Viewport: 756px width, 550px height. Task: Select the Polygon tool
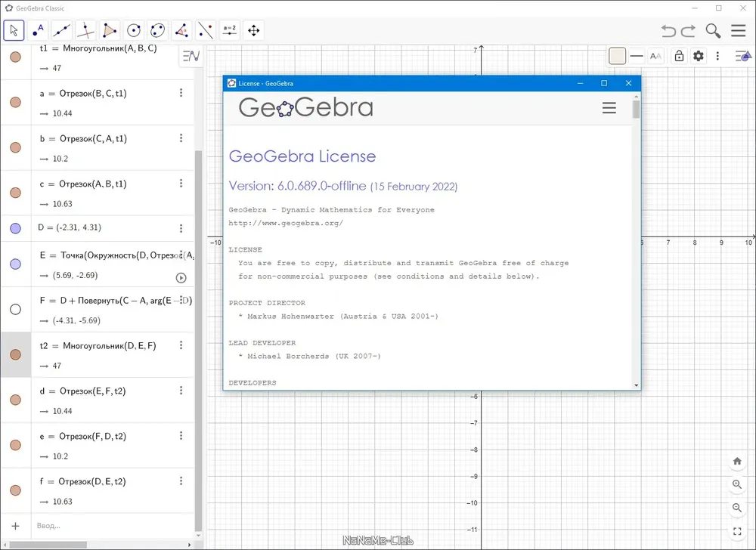110,31
